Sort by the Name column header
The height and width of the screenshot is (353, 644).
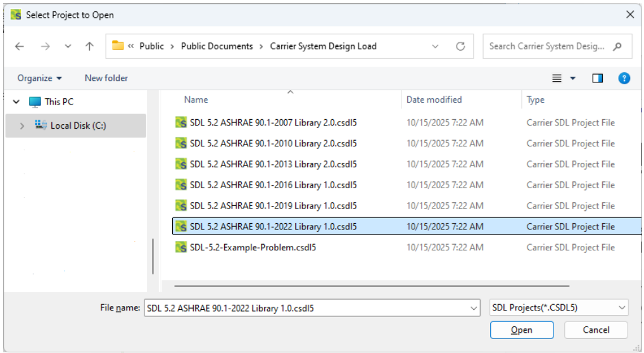[x=196, y=99]
